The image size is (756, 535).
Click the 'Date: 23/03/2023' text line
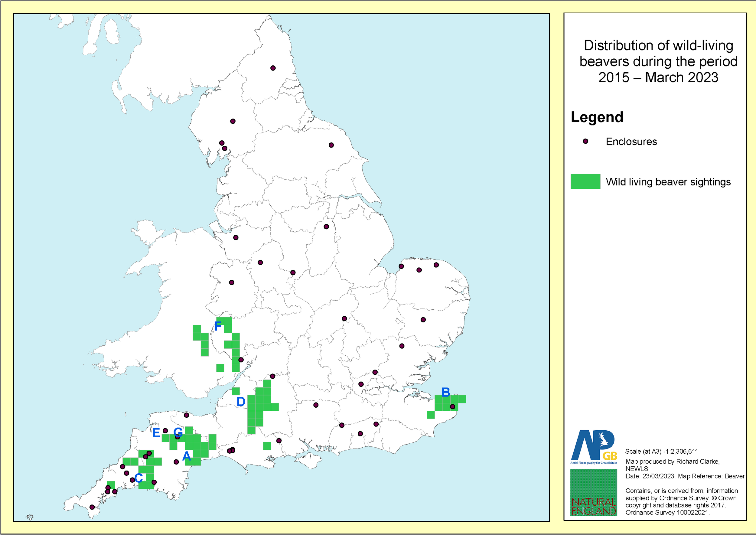pyautogui.click(x=685, y=476)
